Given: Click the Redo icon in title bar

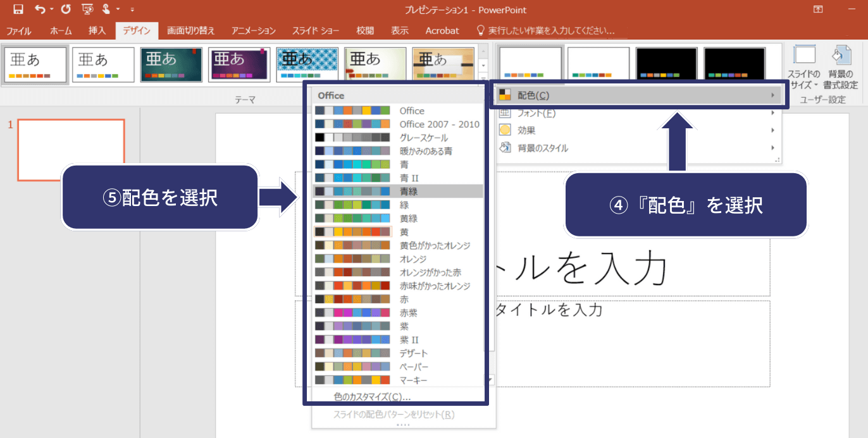Looking at the screenshot, I should pos(66,9).
